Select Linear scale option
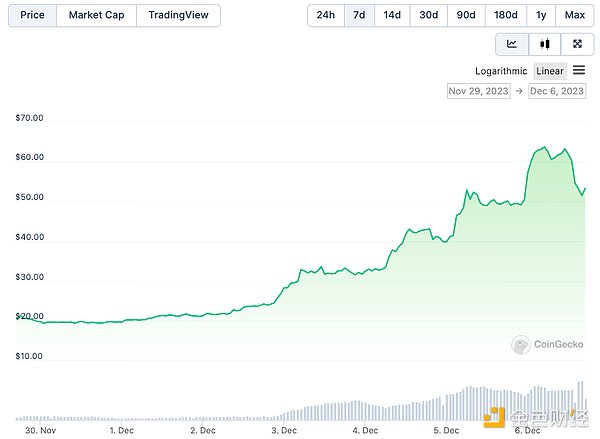 pyautogui.click(x=550, y=71)
